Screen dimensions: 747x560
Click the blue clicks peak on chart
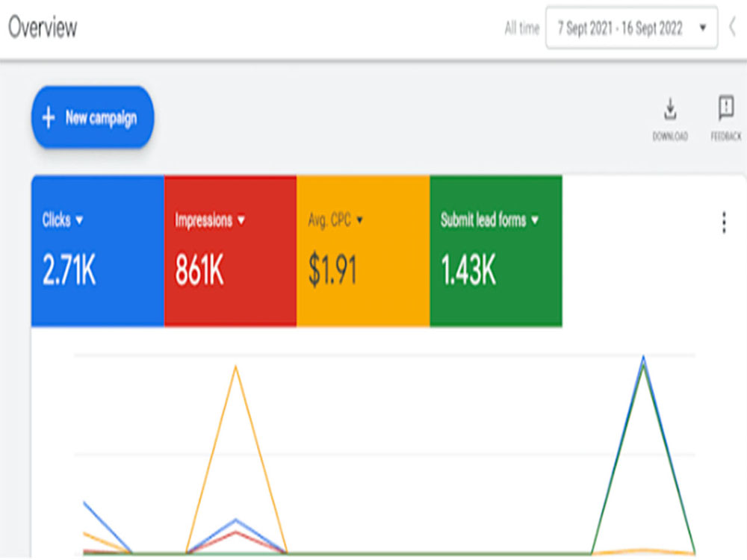[x=644, y=357]
